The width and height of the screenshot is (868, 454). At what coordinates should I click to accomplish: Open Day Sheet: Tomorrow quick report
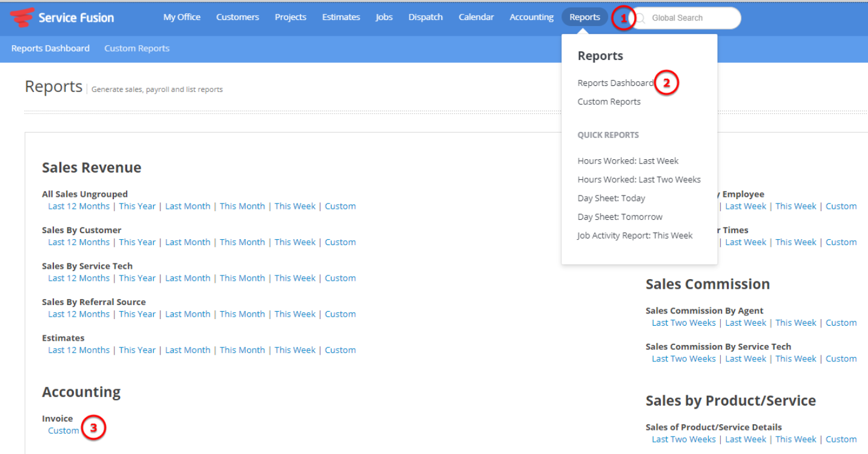620,217
